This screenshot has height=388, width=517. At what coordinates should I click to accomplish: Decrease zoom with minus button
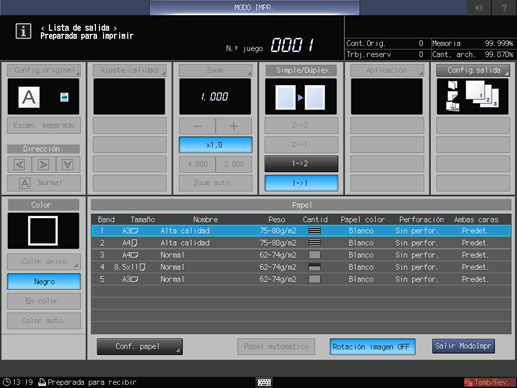click(197, 126)
